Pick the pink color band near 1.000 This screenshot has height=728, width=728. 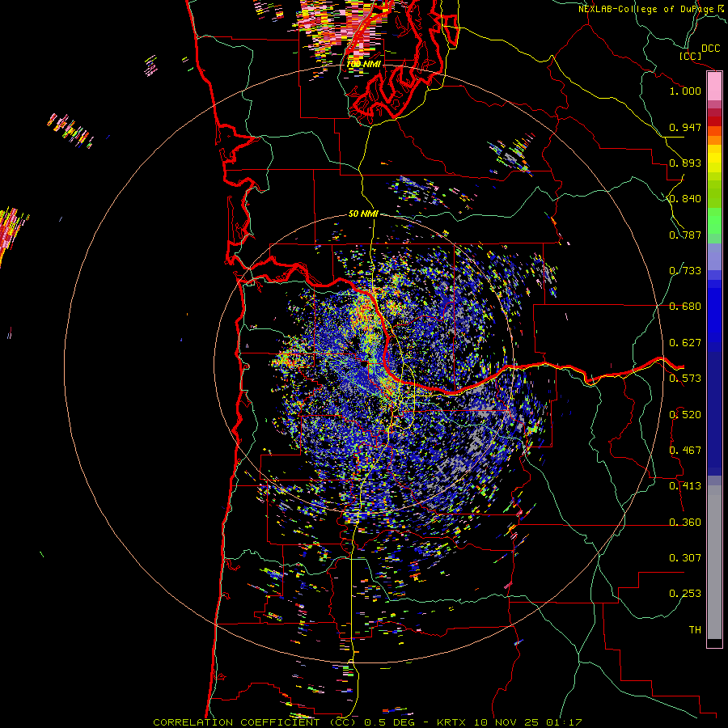(714, 87)
